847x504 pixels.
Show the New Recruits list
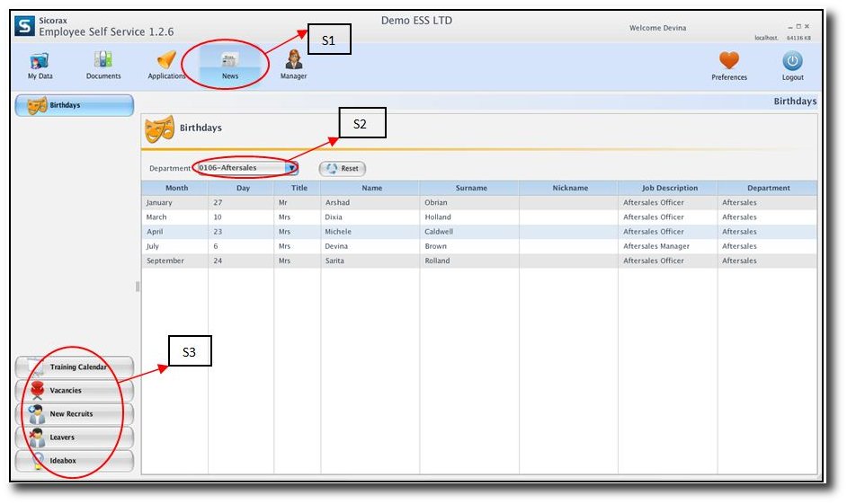pos(75,414)
